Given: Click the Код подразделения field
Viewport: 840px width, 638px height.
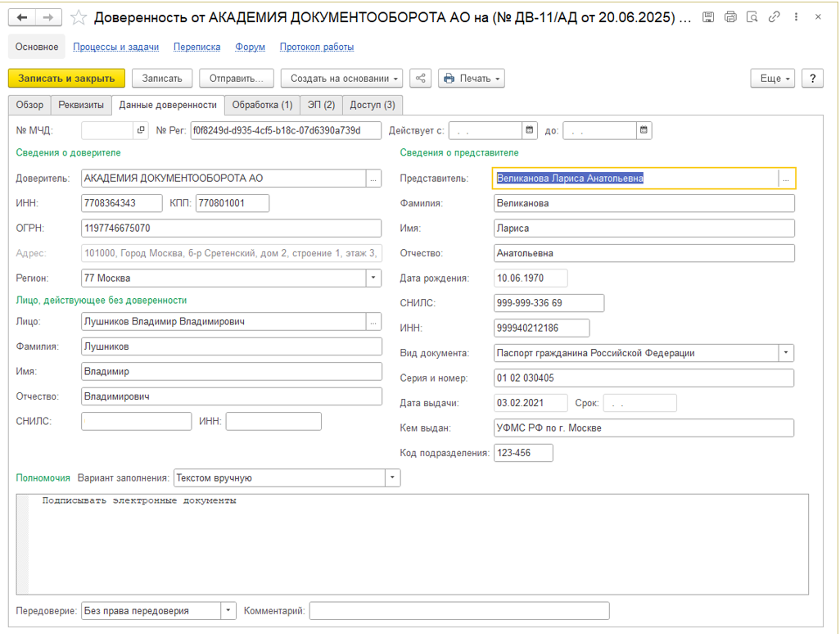Looking at the screenshot, I should click(523, 453).
